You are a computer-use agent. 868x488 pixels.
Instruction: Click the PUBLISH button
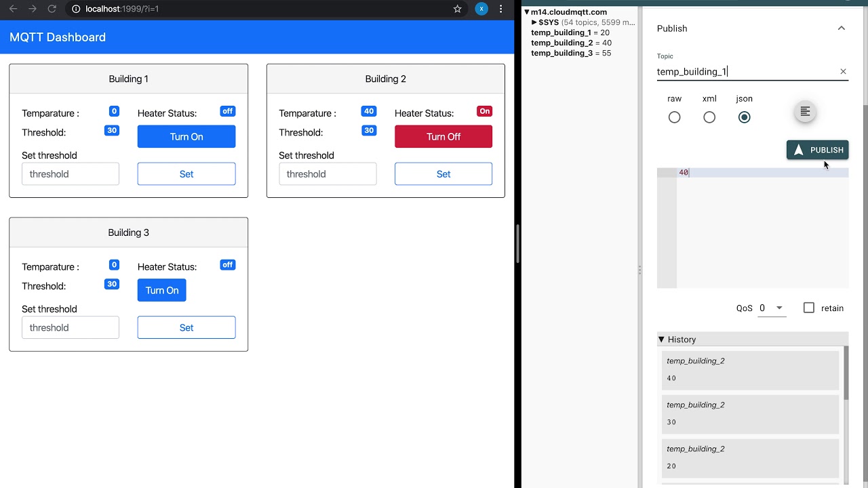click(817, 150)
